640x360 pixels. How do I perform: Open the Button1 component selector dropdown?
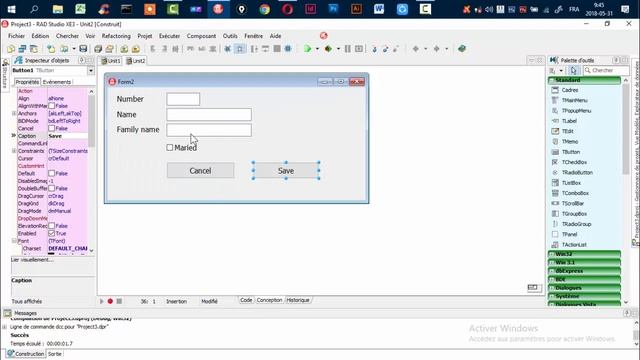coord(91,71)
